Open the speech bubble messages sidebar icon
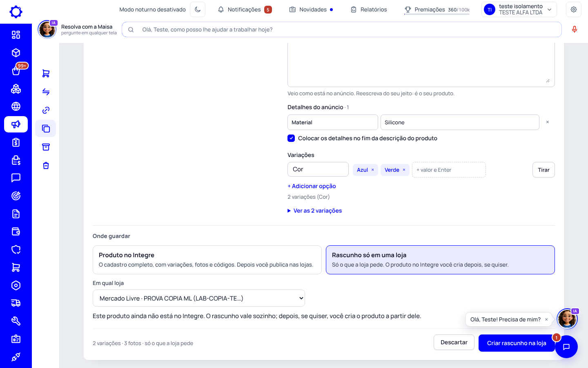The height and width of the screenshot is (368, 588). (16, 178)
